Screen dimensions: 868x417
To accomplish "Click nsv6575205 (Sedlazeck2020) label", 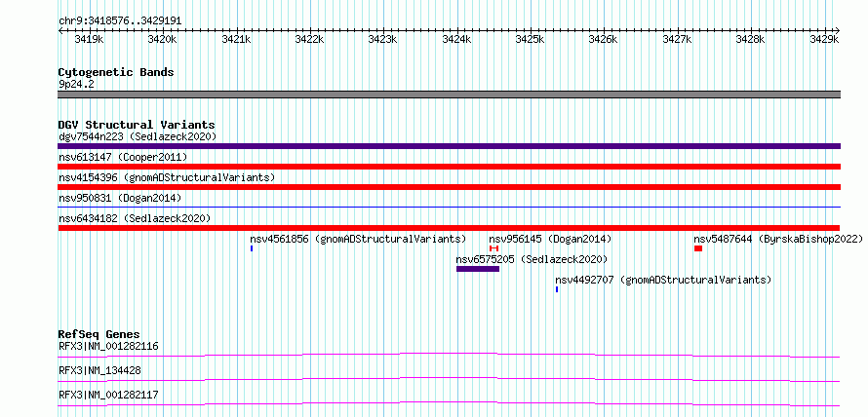I will coord(532,259).
